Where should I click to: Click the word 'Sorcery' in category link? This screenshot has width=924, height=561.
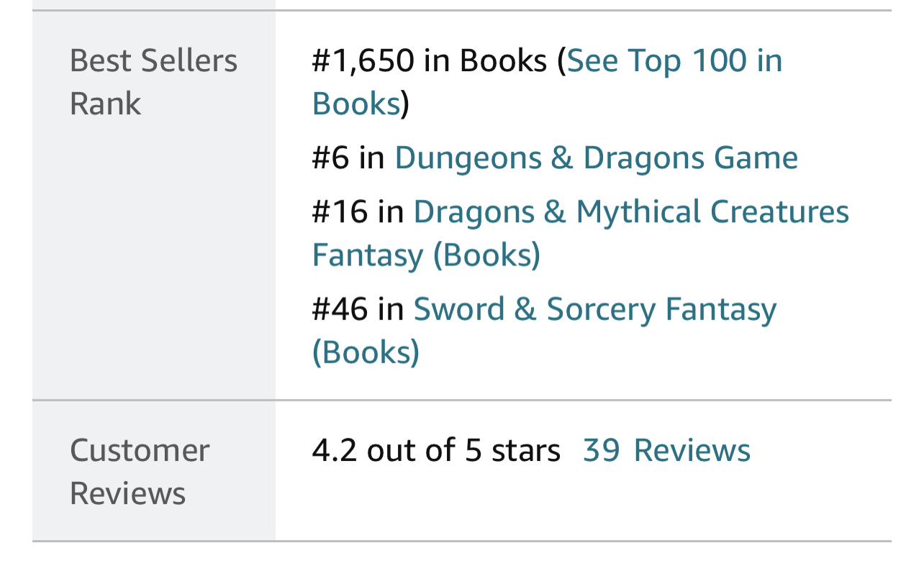coord(601,309)
